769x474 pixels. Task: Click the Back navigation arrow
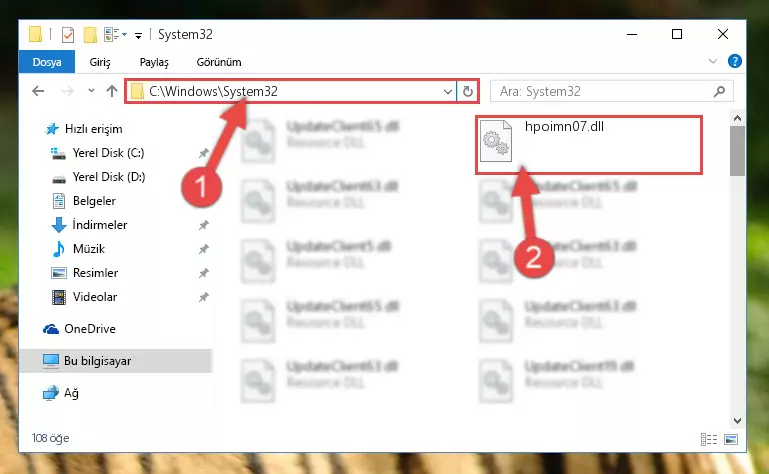(x=38, y=91)
